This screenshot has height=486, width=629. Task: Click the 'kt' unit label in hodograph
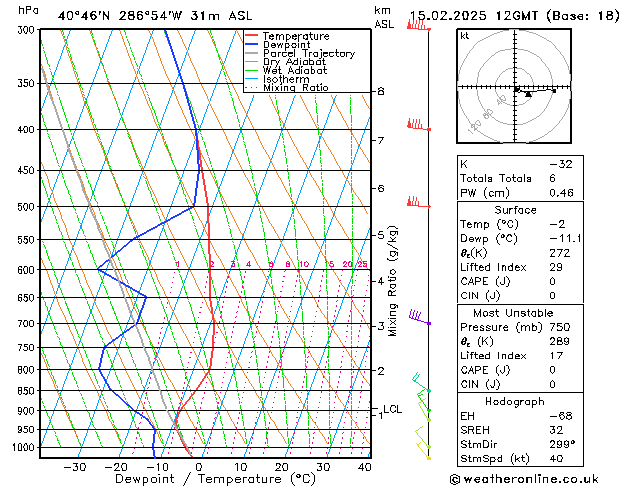(465, 36)
